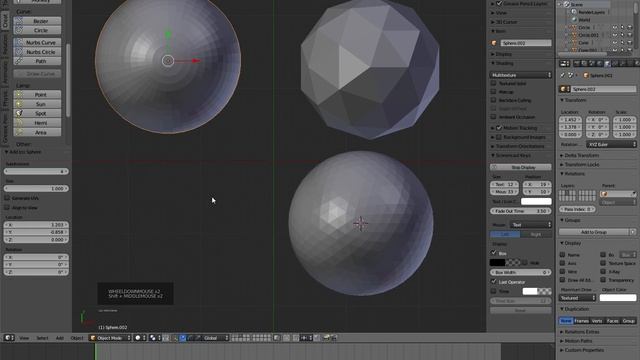Select the Faces duplication option

click(612, 321)
